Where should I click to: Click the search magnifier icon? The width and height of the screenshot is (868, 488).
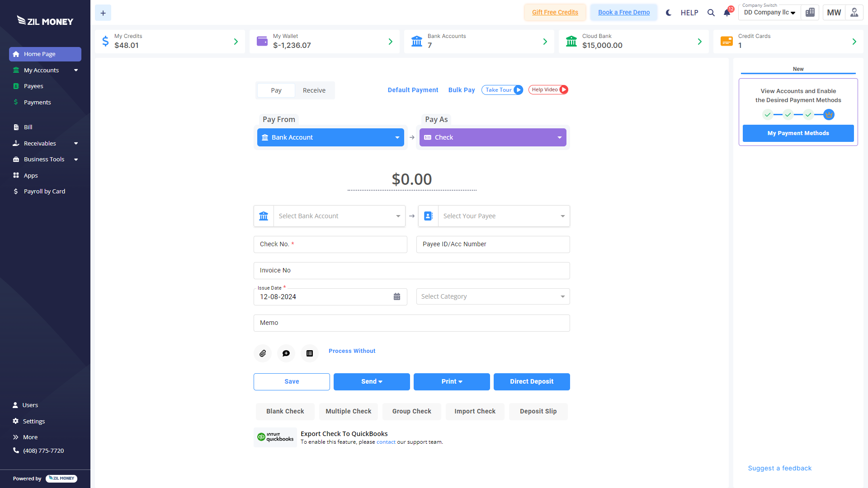pyautogui.click(x=711, y=13)
